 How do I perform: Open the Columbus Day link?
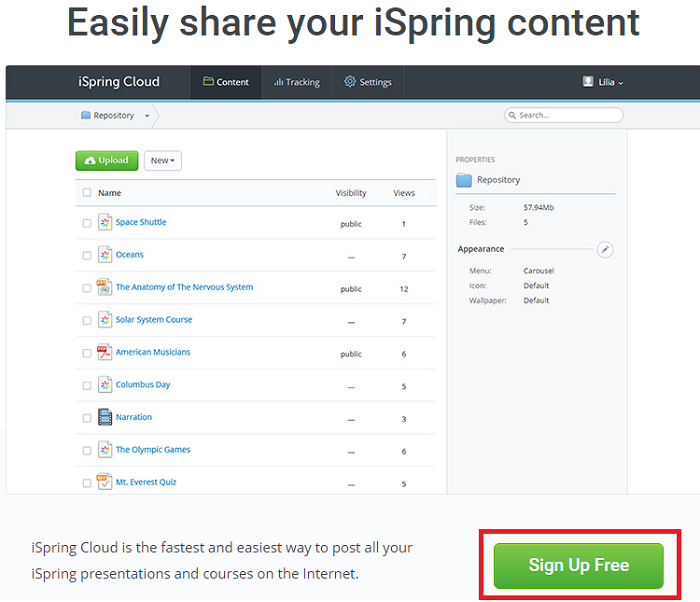point(143,385)
